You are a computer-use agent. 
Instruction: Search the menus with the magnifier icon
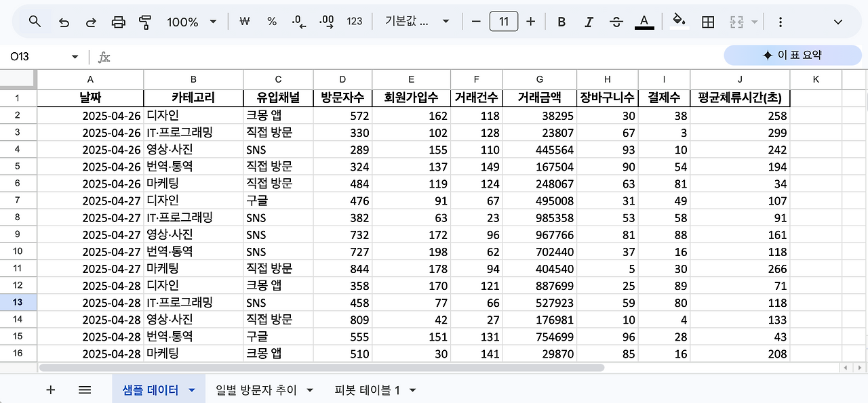coord(34,21)
